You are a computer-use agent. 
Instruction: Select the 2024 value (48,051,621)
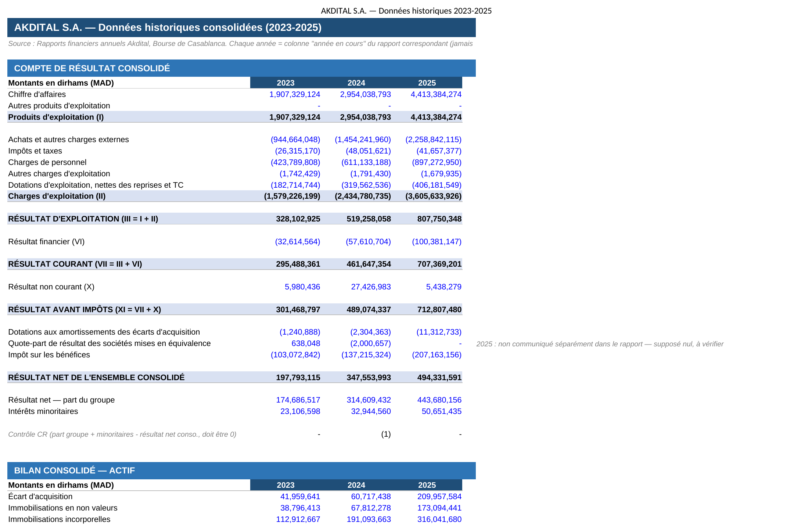coord(368,151)
